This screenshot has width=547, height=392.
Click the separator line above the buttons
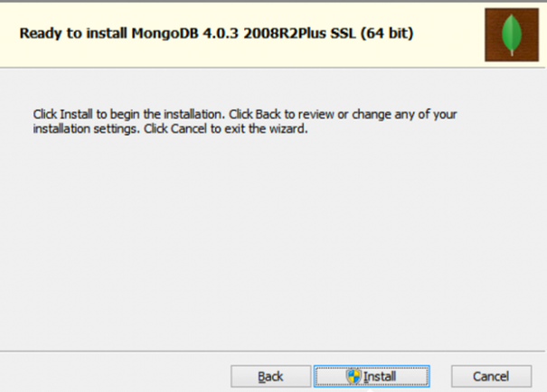(271, 350)
